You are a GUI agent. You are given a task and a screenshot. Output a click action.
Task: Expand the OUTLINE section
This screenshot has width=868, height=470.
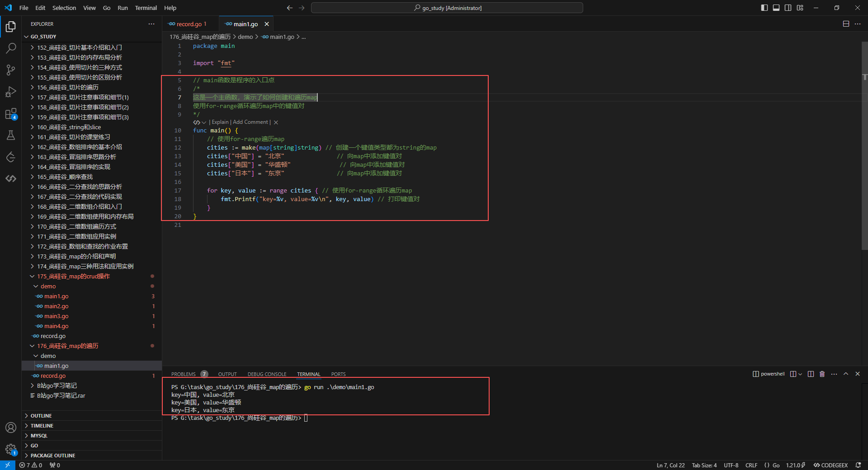(x=92, y=416)
